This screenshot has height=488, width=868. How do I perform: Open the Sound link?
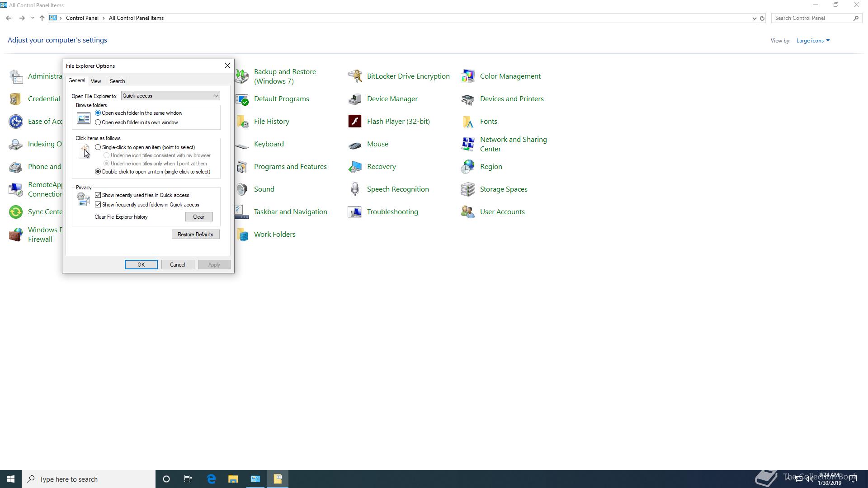[x=264, y=189]
